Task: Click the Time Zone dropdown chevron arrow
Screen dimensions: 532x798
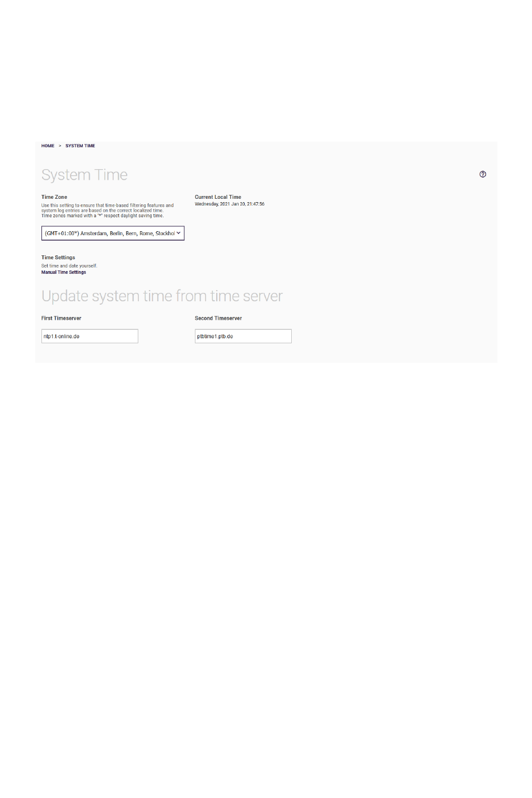Action: point(179,233)
